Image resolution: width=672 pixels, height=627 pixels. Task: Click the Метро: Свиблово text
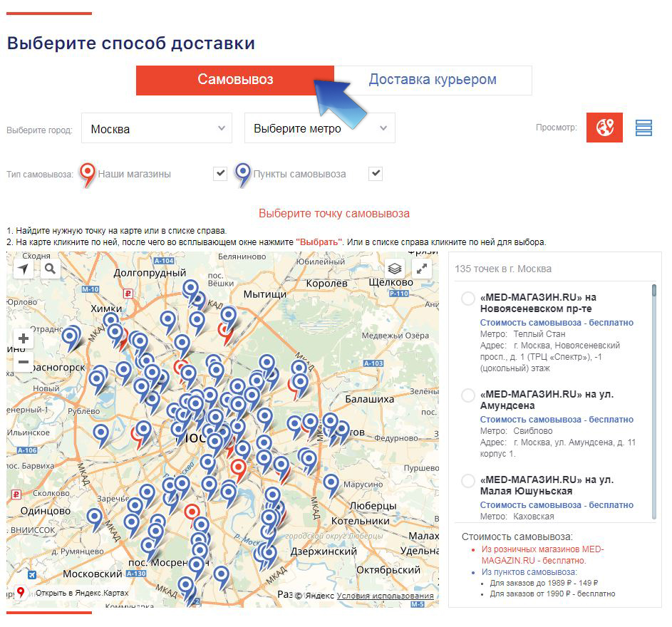tap(516, 431)
